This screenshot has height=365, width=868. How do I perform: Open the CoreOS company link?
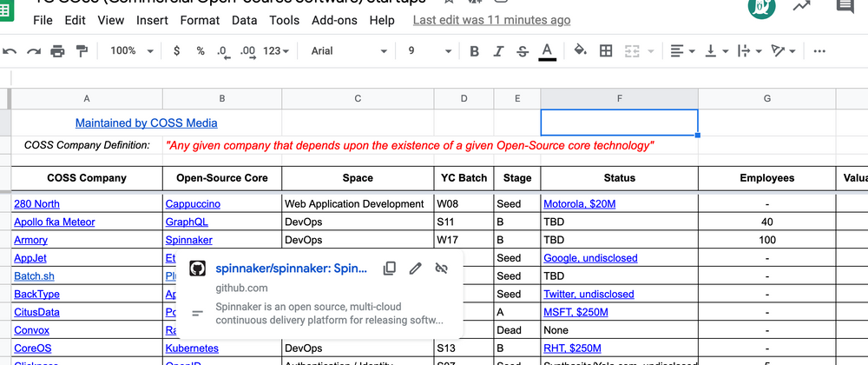pos(33,348)
